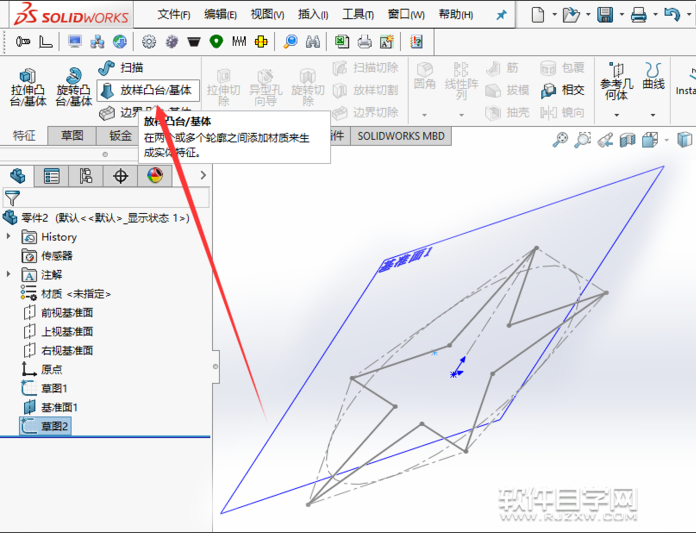The height and width of the screenshot is (533, 696).
Task: Open the ConfigurationManager tab
Action: click(x=86, y=176)
